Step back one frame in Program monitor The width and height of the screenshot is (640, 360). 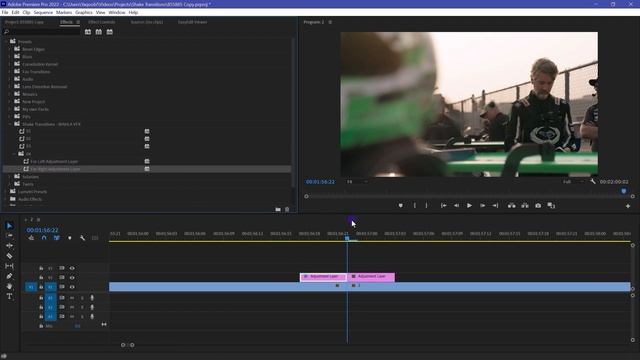[456, 206]
